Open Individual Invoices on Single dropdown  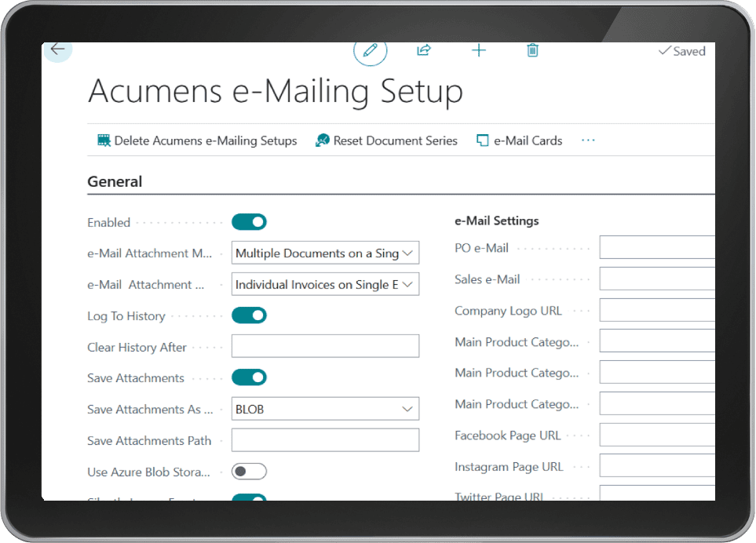pos(326,284)
